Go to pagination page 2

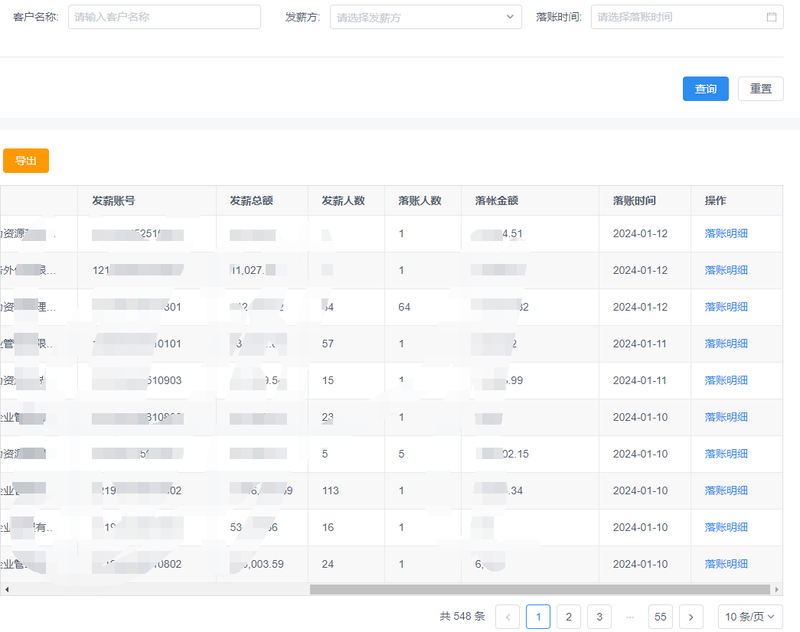[569, 617]
